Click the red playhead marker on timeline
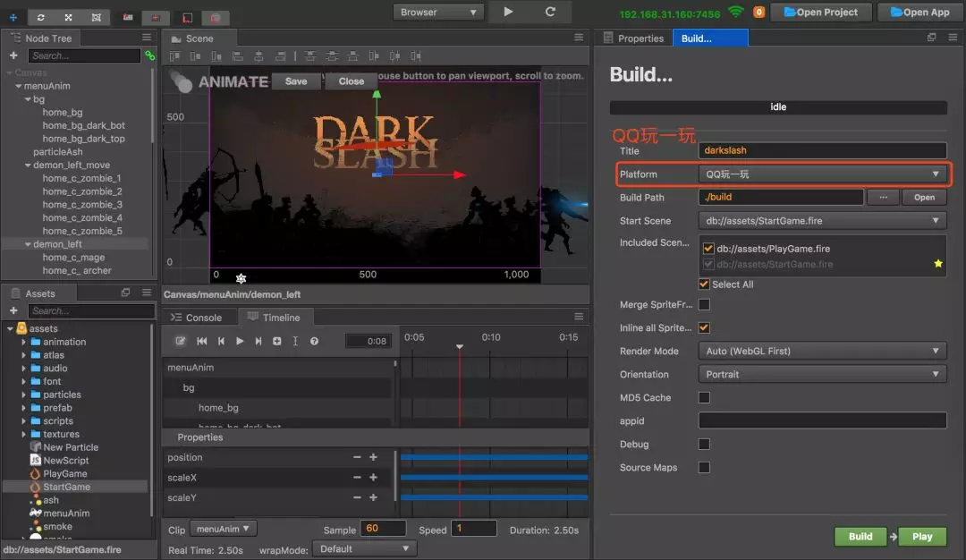This screenshot has width=966, height=560. (460, 346)
